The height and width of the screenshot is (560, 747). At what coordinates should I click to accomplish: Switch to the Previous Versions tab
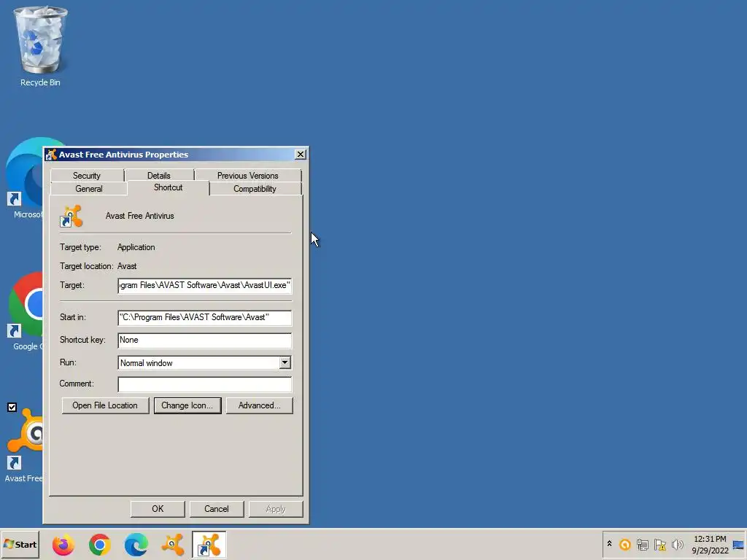tap(248, 176)
